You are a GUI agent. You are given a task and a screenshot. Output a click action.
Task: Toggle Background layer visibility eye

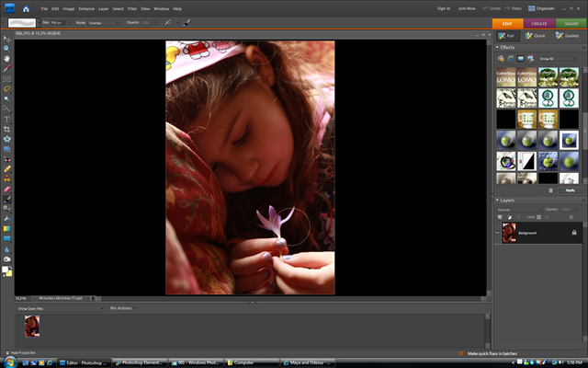[498, 233]
